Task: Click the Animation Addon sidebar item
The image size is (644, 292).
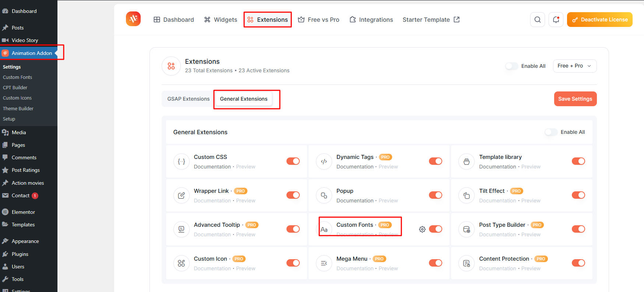Action: tap(29, 53)
